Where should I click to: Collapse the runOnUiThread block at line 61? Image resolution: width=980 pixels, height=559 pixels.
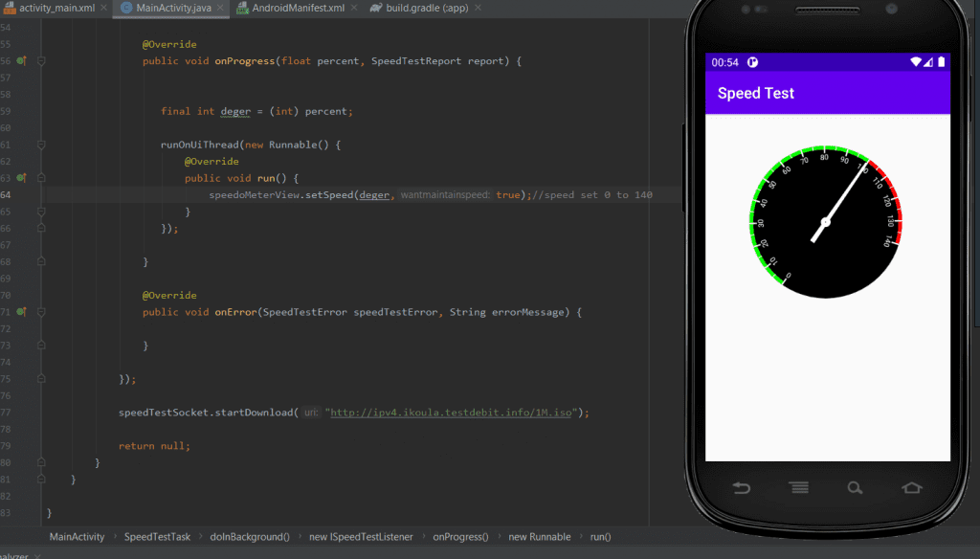[x=41, y=145]
